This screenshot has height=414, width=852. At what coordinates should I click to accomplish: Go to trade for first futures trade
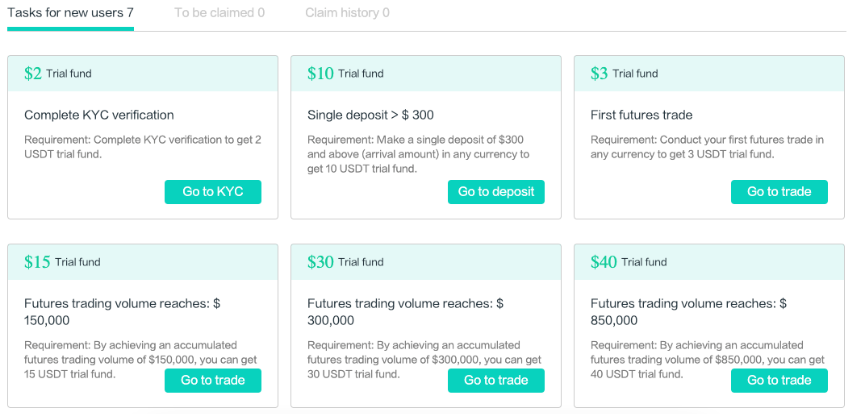coord(779,192)
